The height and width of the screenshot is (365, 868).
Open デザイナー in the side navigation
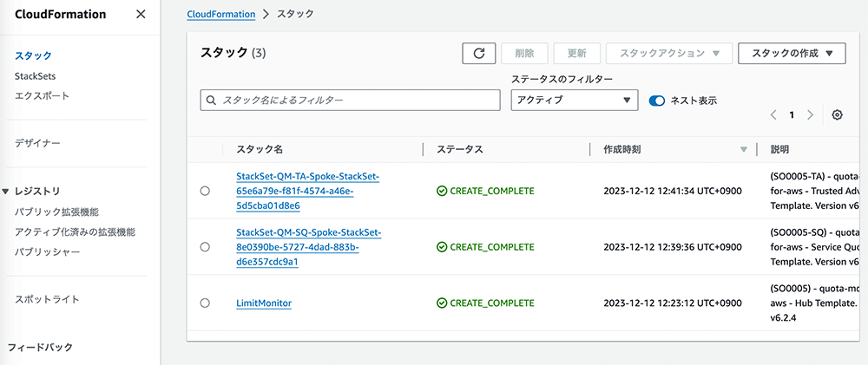(37, 143)
